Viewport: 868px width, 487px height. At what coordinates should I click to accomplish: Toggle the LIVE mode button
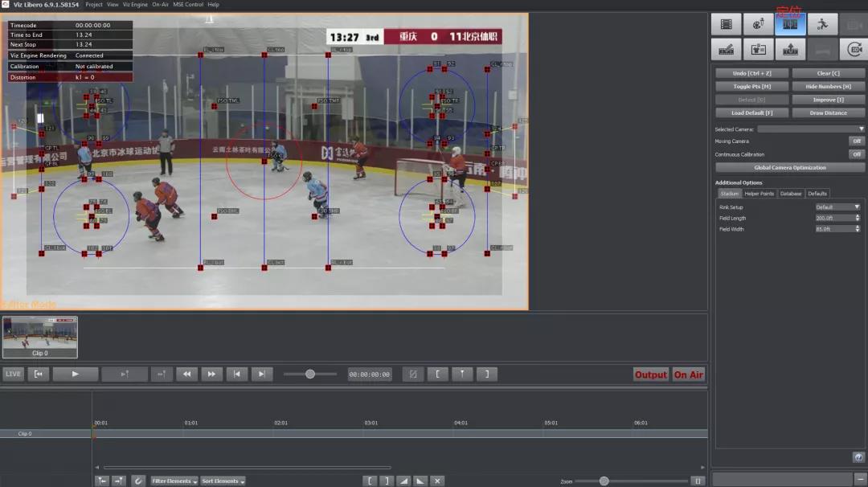[13, 374]
